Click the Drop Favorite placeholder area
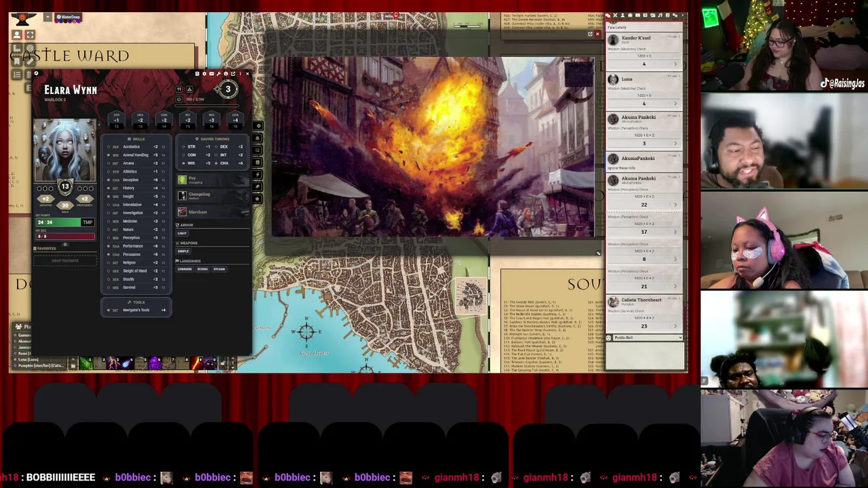The height and width of the screenshot is (488, 868). pyautogui.click(x=65, y=261)
